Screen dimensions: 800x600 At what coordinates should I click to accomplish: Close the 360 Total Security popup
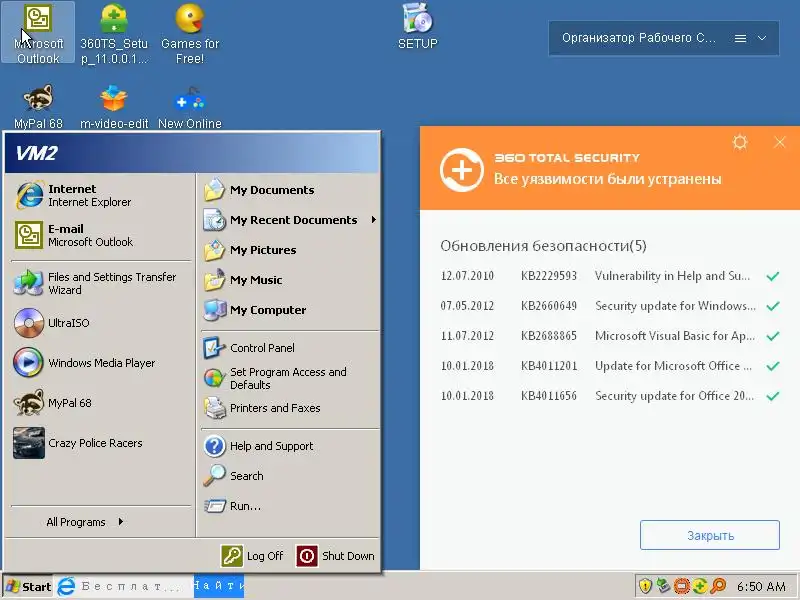coord(780,142)
